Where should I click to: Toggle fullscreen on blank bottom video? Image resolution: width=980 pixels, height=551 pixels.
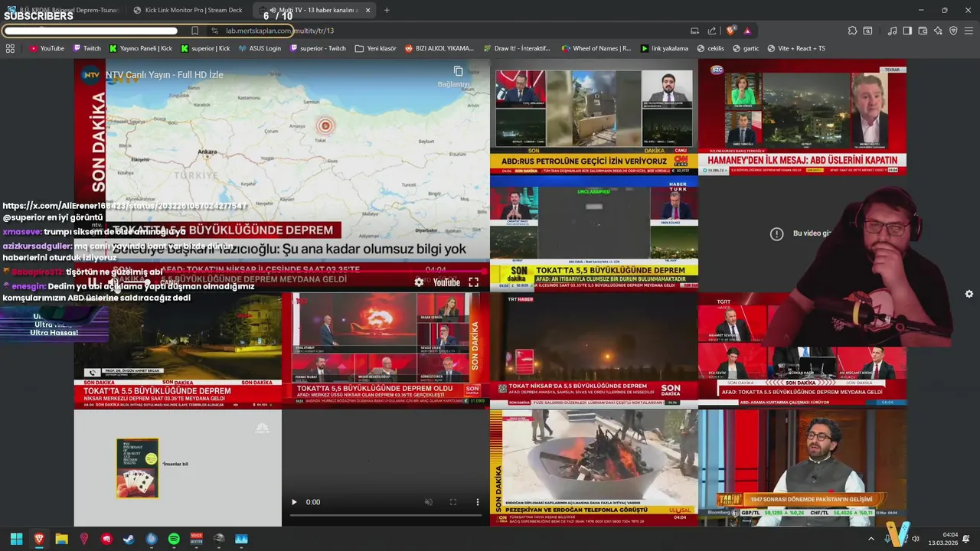453,502
